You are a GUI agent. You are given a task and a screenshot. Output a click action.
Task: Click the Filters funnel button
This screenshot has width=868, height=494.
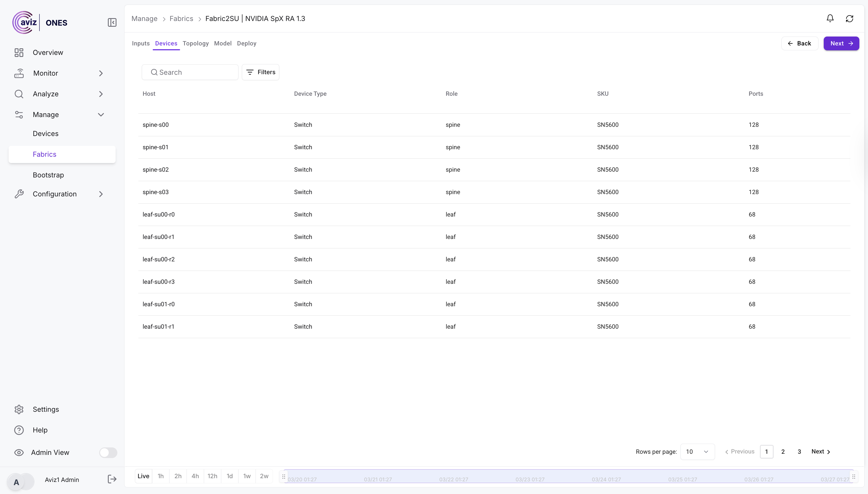[x=260, y=72]
